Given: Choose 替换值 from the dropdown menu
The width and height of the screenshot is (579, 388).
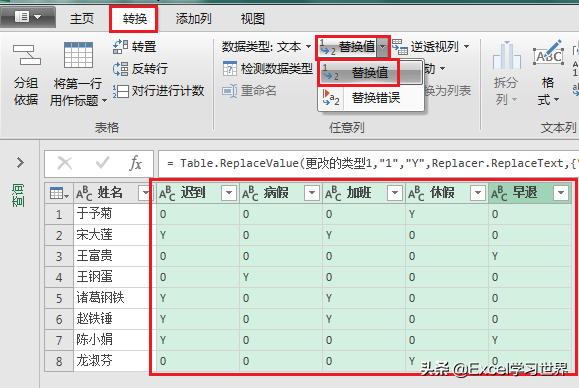Looking at the screenshot, I should (x=370, y=73).
